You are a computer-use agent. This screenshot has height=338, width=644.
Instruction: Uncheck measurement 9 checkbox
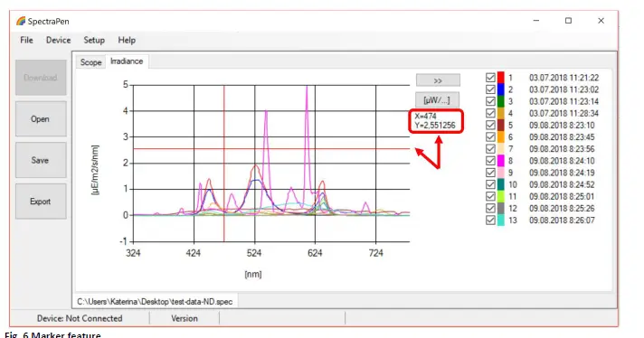click(490, 173)
